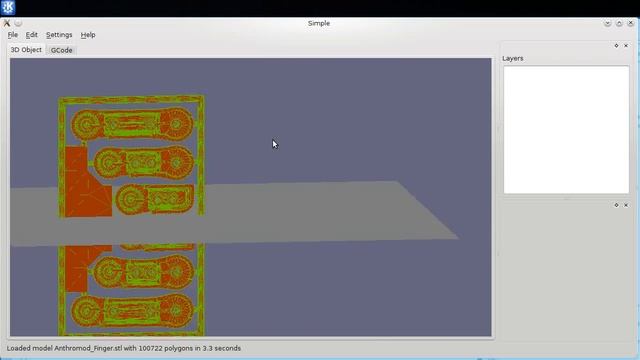
Task: Close the lower empty dock panel
Action: 626,205
